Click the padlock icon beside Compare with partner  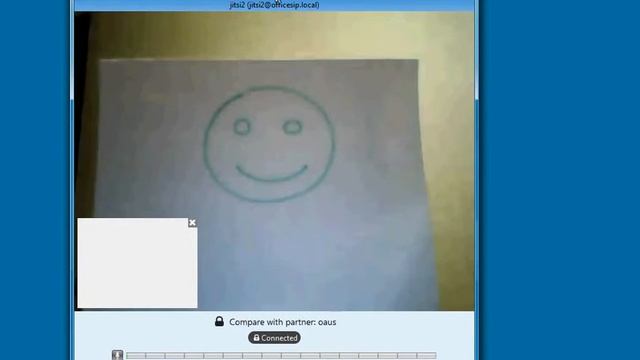pos(219,321)
